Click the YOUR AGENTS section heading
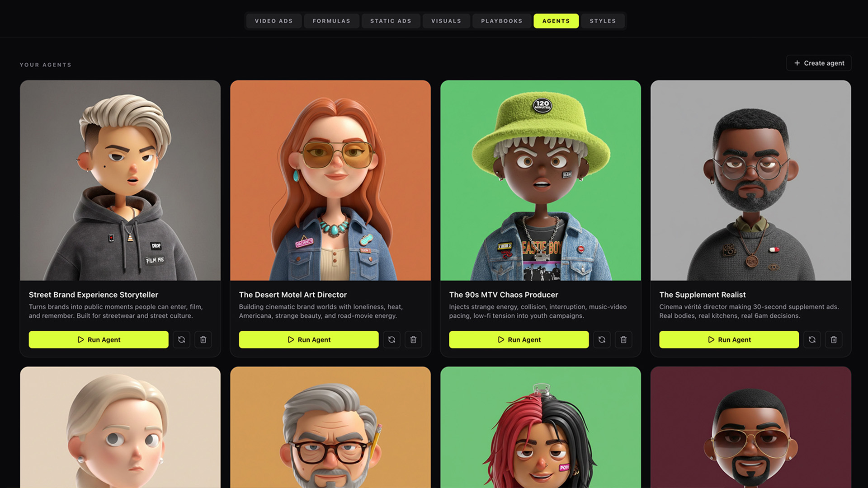This screenshot has width=868, height=488. (46, 65)
